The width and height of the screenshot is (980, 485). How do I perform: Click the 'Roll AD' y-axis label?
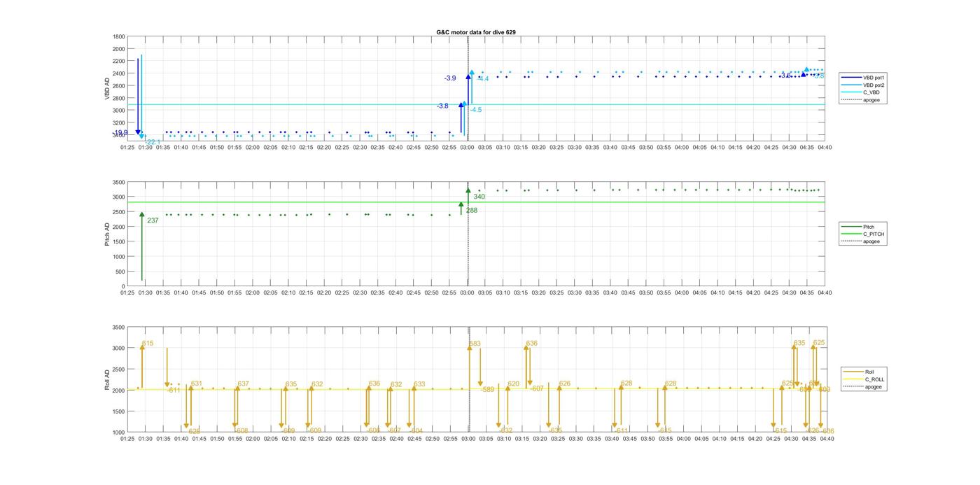tap(108, 380)
